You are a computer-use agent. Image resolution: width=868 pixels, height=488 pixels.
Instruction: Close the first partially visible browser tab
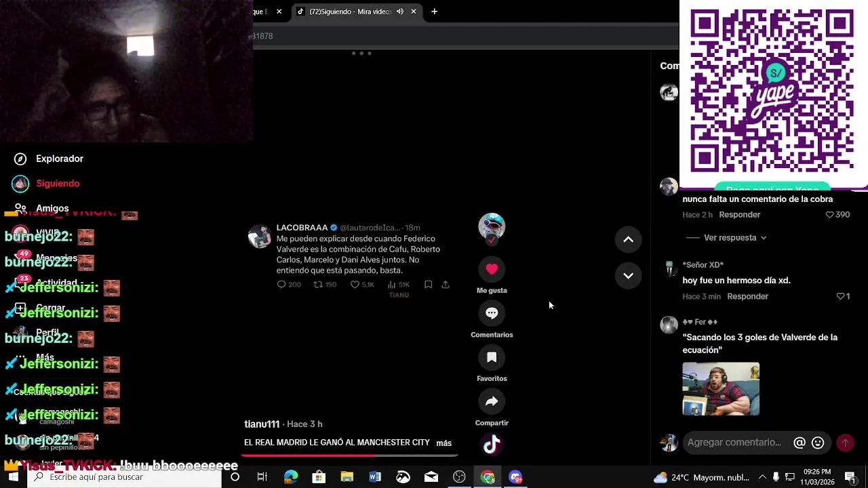[279, 12]
